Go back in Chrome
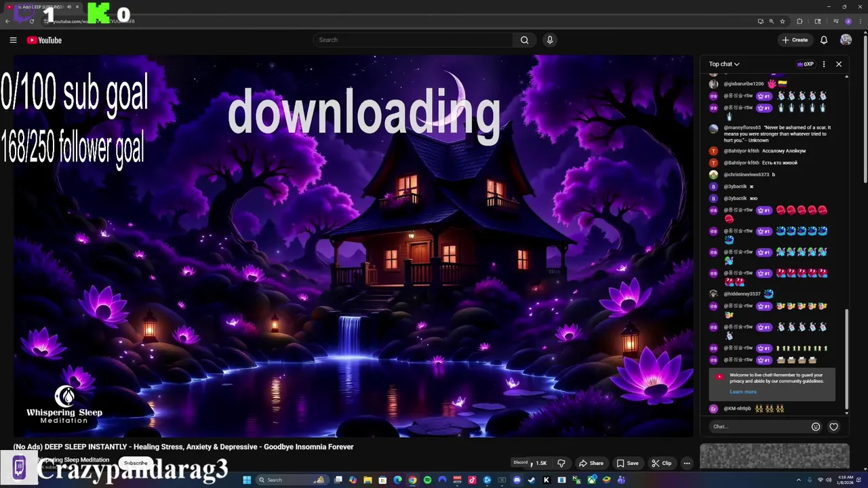868x488 pixels. point(7,21)
